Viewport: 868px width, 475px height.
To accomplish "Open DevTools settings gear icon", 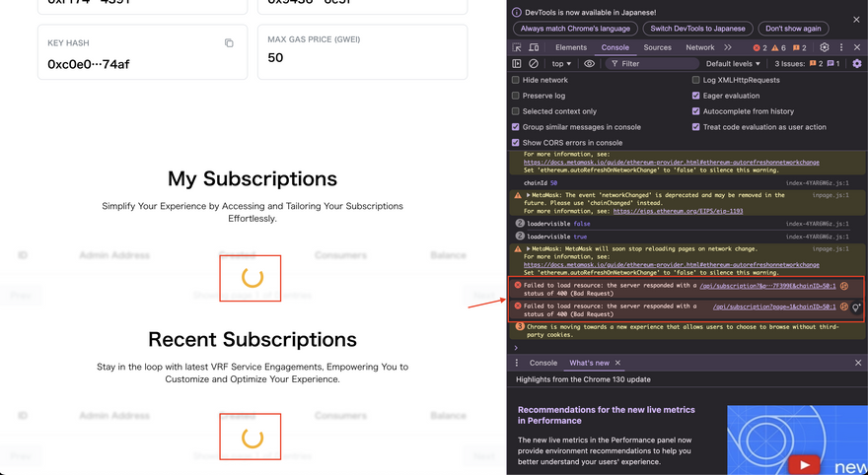I will pos(825,47).
